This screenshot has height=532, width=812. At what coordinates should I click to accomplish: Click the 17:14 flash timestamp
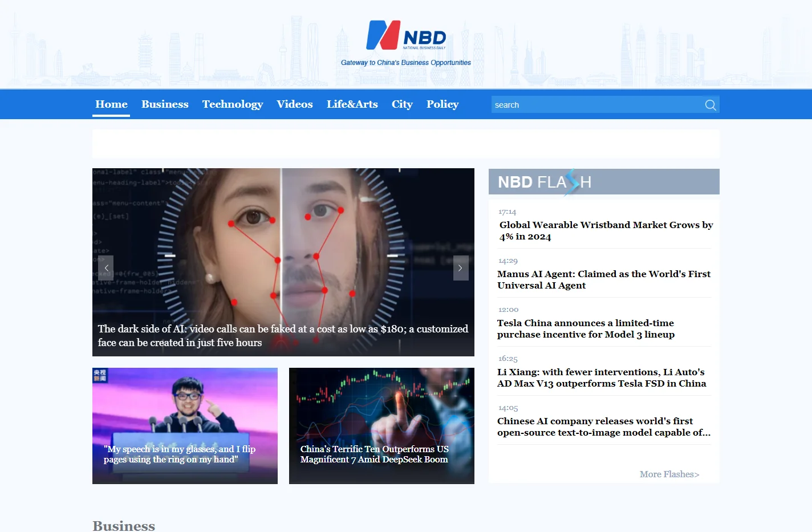[x=507, y=212]
